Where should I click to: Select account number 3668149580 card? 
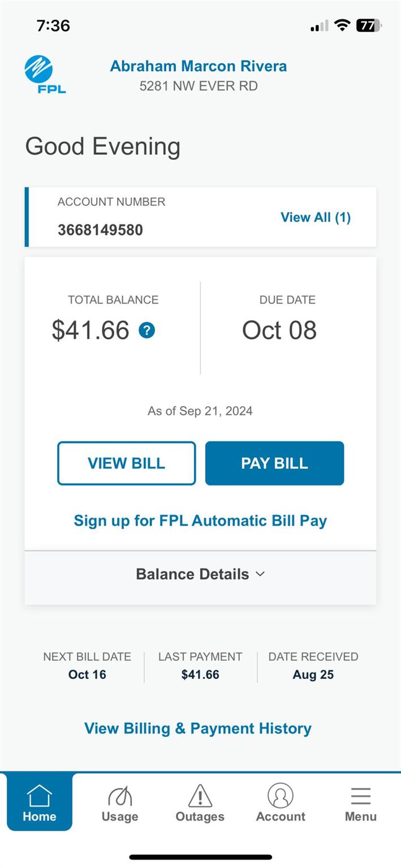pos(200,217)
